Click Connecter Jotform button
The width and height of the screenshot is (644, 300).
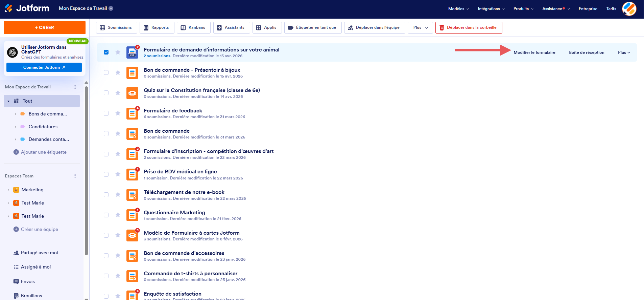pyautogui.click(x=44, y=67)
